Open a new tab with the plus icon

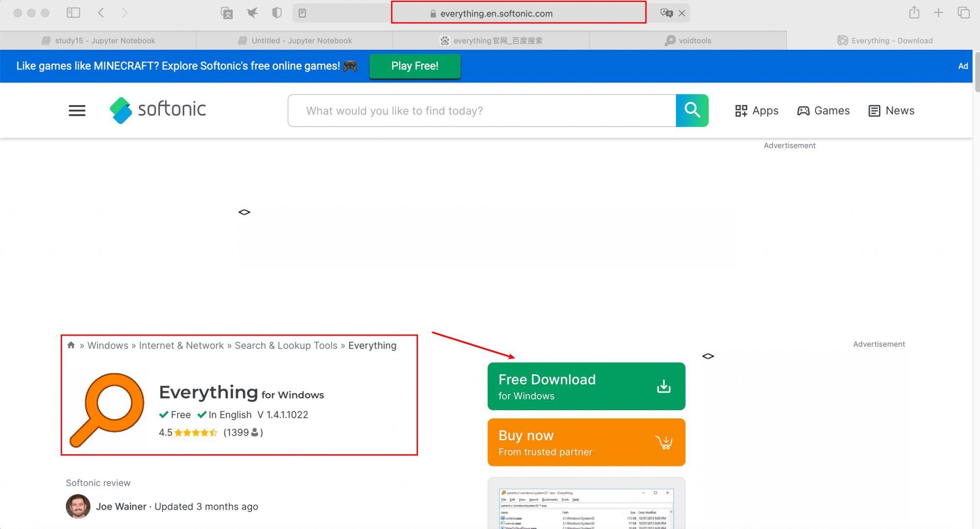tap(938, 13)
